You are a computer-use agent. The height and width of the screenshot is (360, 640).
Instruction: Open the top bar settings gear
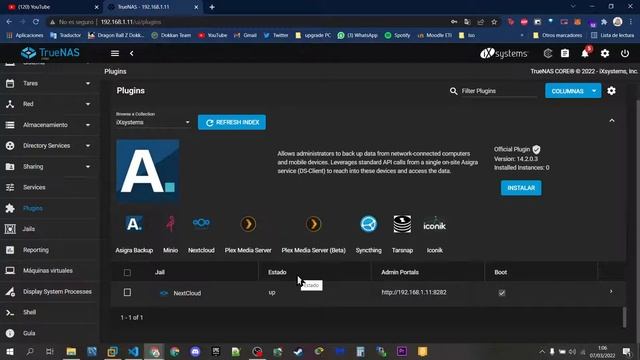click(605, 53)
